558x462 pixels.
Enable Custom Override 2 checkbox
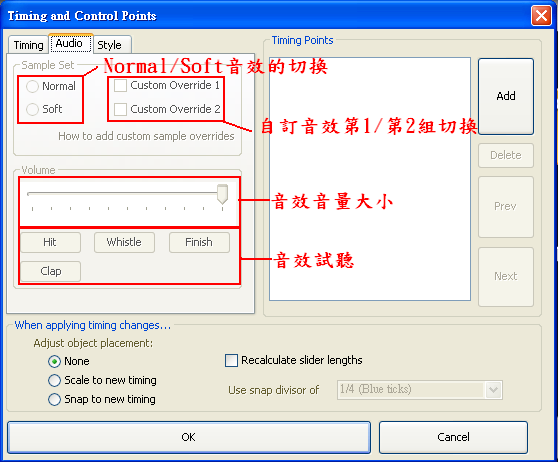pyautogui.click(x=120, y=109)
